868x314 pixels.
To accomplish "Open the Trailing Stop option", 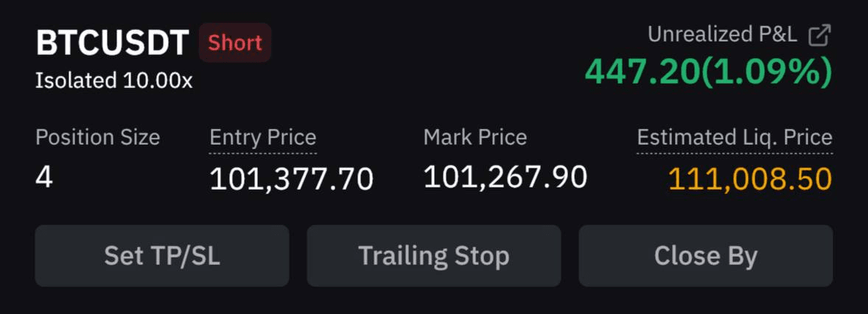I will coord(434,256).
